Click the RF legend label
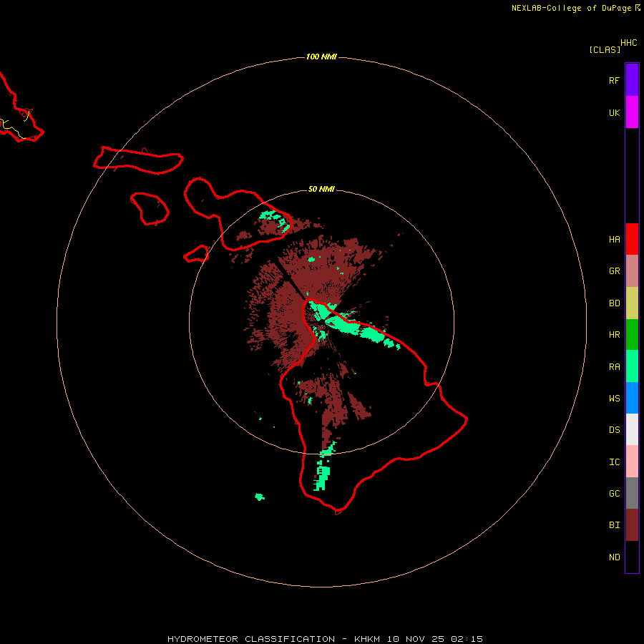 click(614, 80)
